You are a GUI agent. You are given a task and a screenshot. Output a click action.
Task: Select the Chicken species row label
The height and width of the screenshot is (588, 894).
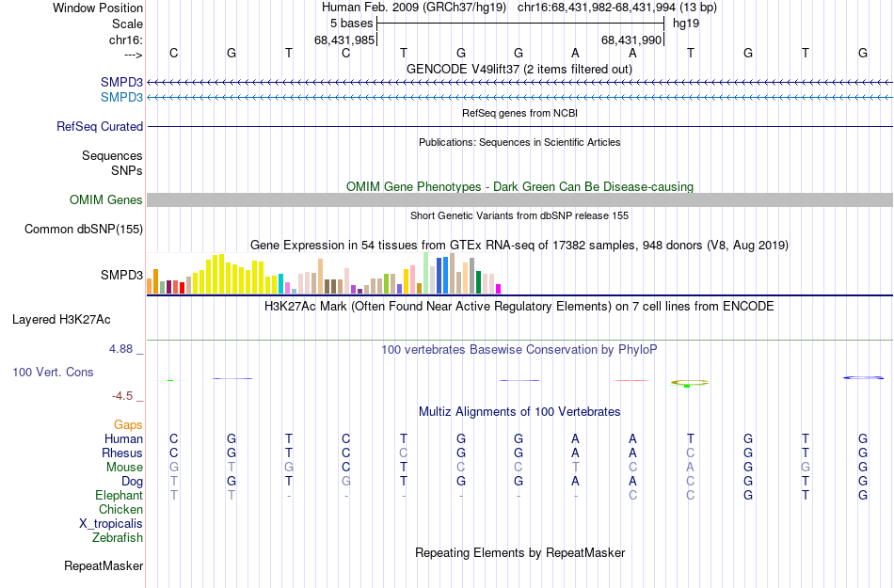pos(120,509)
